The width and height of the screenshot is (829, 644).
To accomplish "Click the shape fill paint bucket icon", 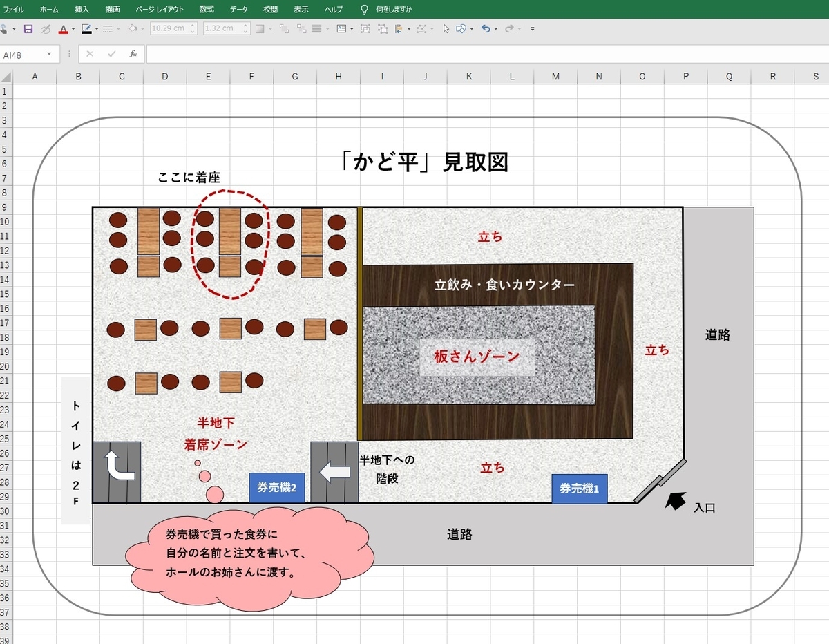I will point(133,29).
